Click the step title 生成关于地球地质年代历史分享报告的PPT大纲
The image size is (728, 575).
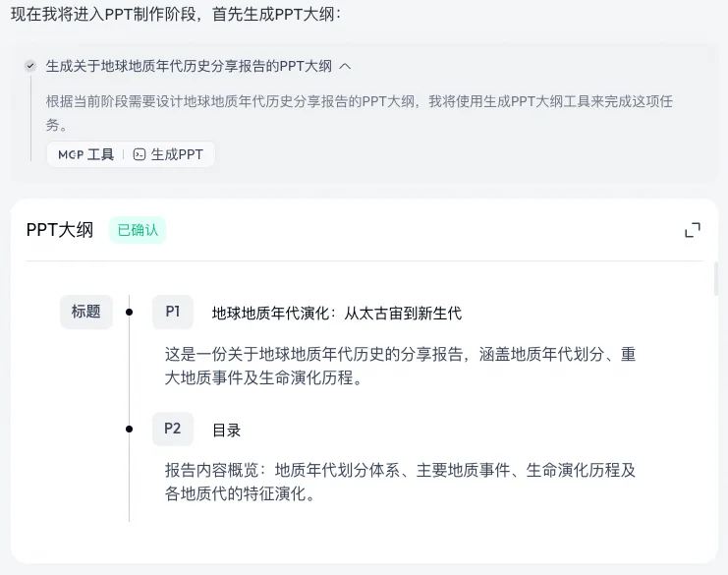tap(189, 67)
